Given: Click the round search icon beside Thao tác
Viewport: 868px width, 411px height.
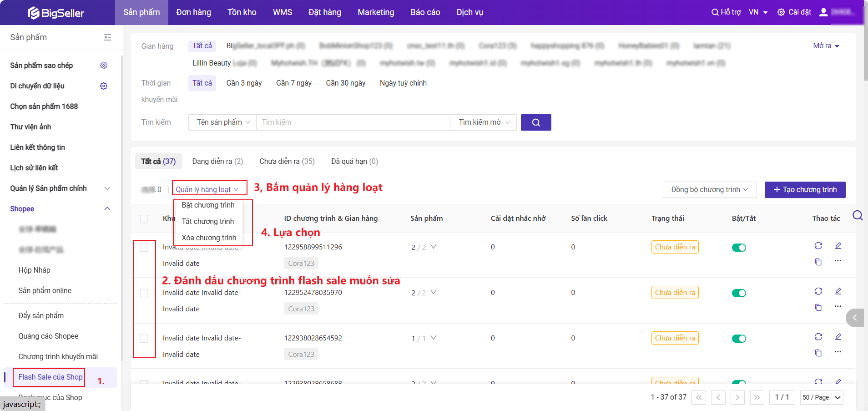Looking at the screenshot, I should pos(857,215).
